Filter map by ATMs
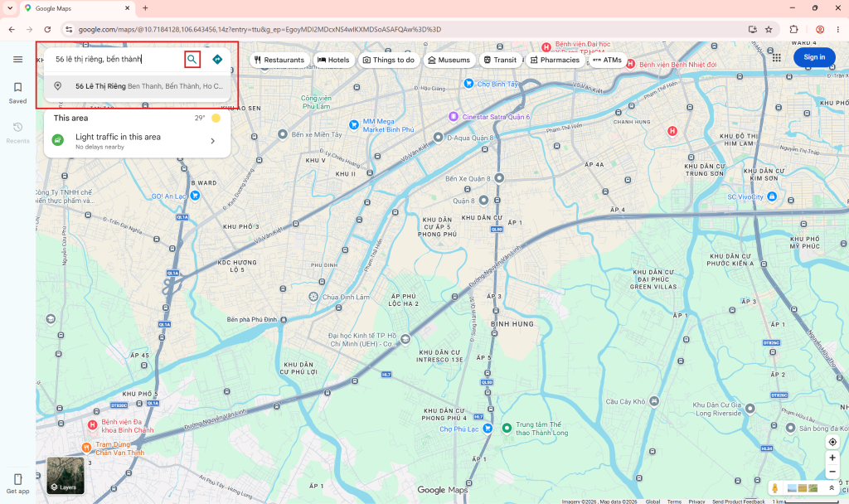Viewport: 849px width, 504px height. (607, 60)
